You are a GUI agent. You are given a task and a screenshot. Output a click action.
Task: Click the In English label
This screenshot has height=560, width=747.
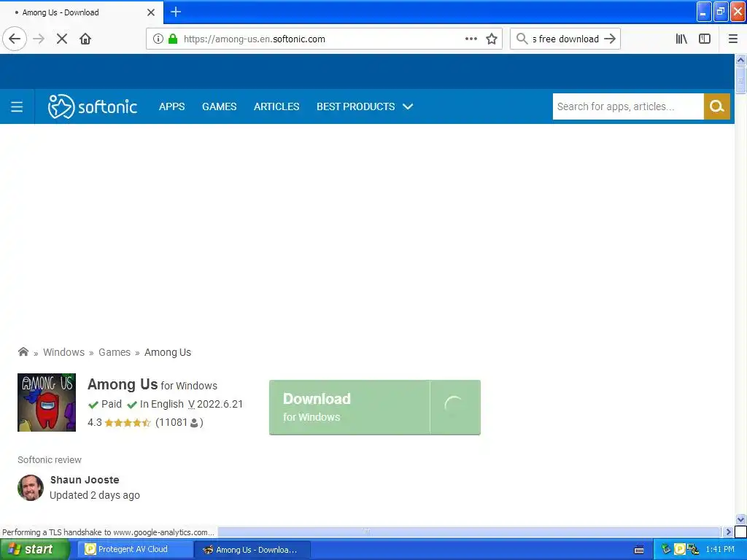[x=155, y=404]
